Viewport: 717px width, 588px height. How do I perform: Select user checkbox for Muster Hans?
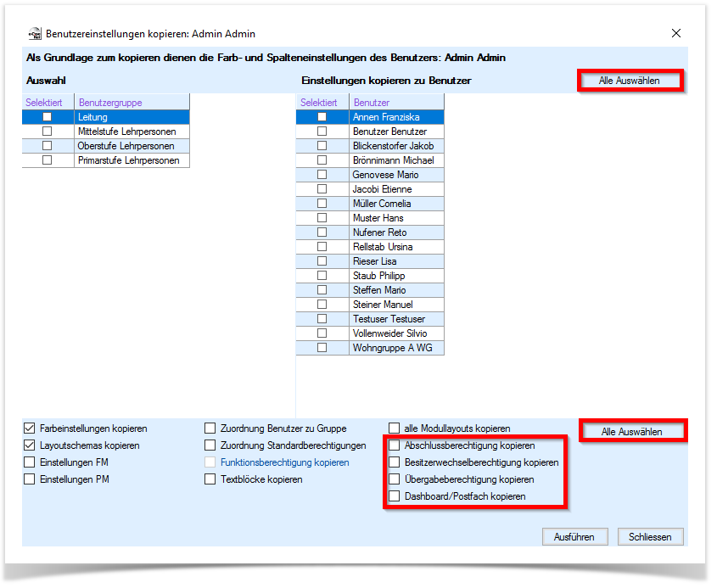322,218
